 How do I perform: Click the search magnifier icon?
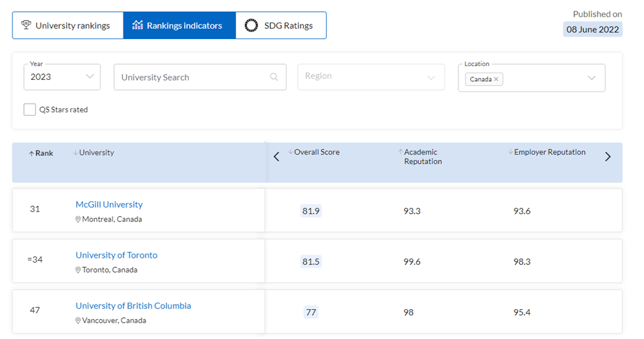pyautogui.click(x=274, y=77)
